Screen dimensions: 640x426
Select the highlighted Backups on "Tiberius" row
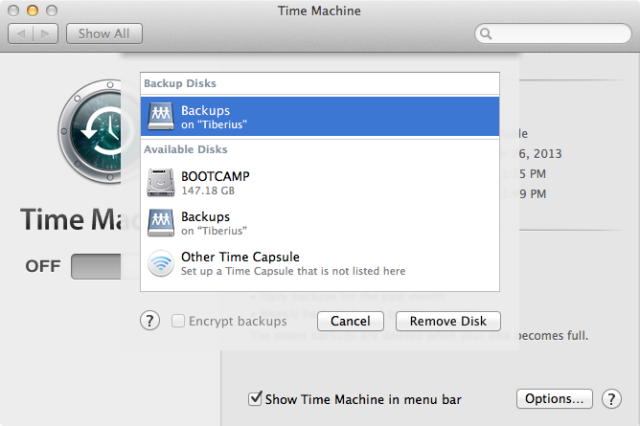[x=320, y=116]
